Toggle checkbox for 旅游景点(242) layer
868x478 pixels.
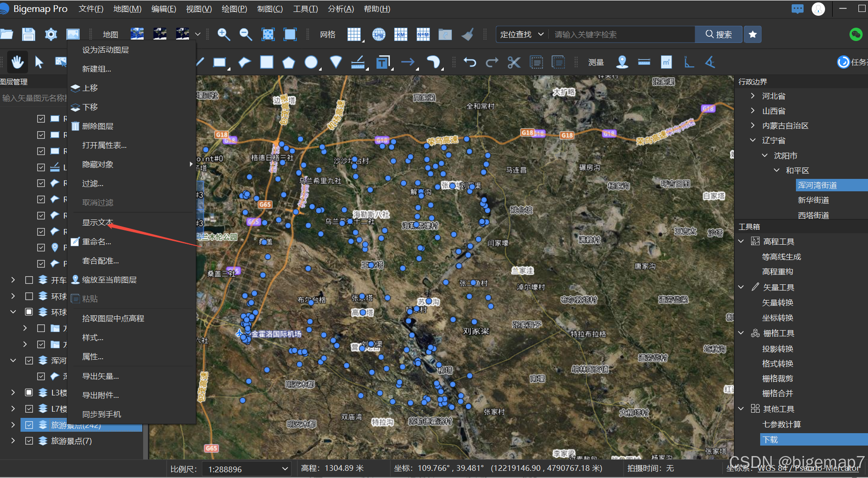(x=29, y=425)
